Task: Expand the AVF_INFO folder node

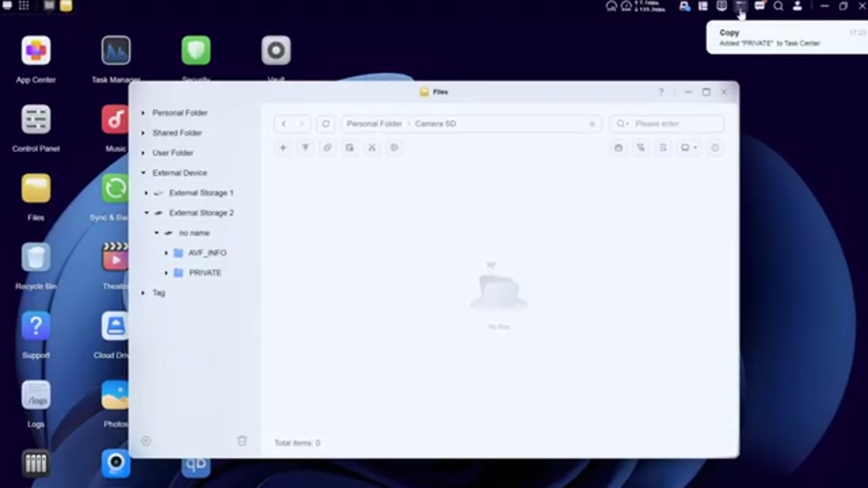Action: 166,253
